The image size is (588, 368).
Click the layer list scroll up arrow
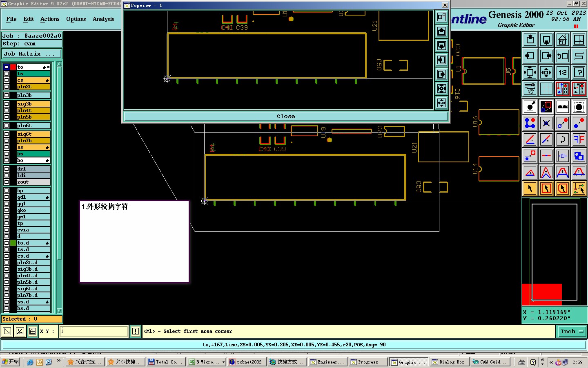click(59, 64)
